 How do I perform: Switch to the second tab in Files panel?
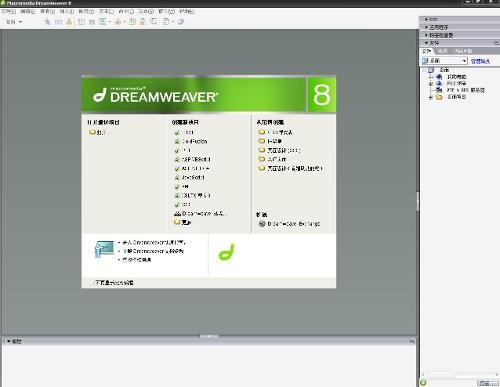442,51
